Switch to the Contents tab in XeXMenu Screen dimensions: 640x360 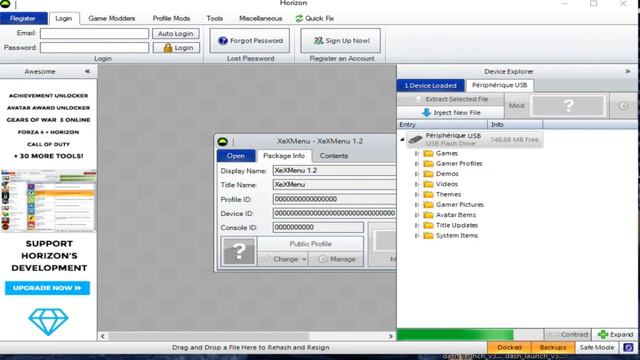(334, 156)
